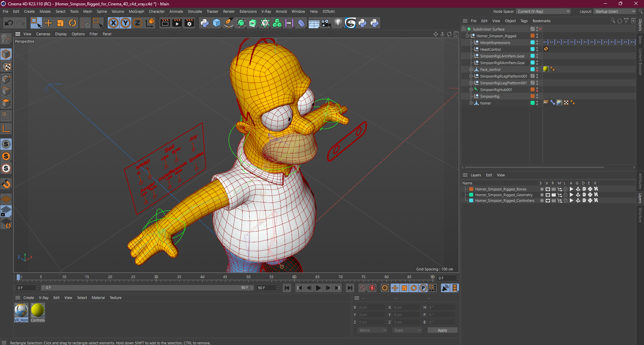Image resolution: width=644 pixels, height=345 pixels.
Task: Expand homer object tree node
Action: tap(471, 103)
